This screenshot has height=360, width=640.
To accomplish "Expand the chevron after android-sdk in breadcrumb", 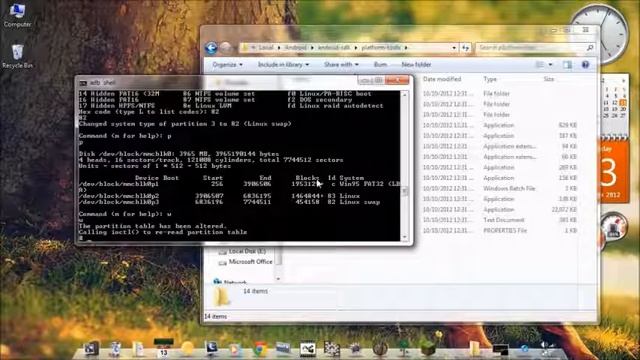I will tap(356, 48).
